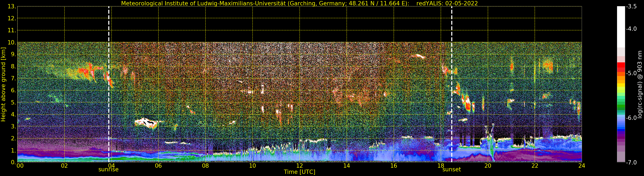The image size is (644, 176).
Task: Click the '13.' tick on the height axis
Action: click(12, 6)
